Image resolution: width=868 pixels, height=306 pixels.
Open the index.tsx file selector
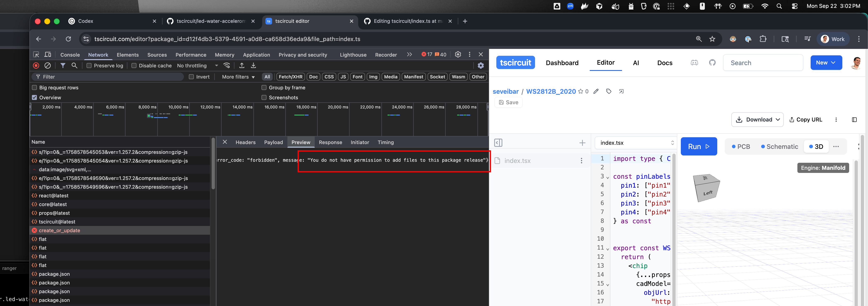click(635, 143)
